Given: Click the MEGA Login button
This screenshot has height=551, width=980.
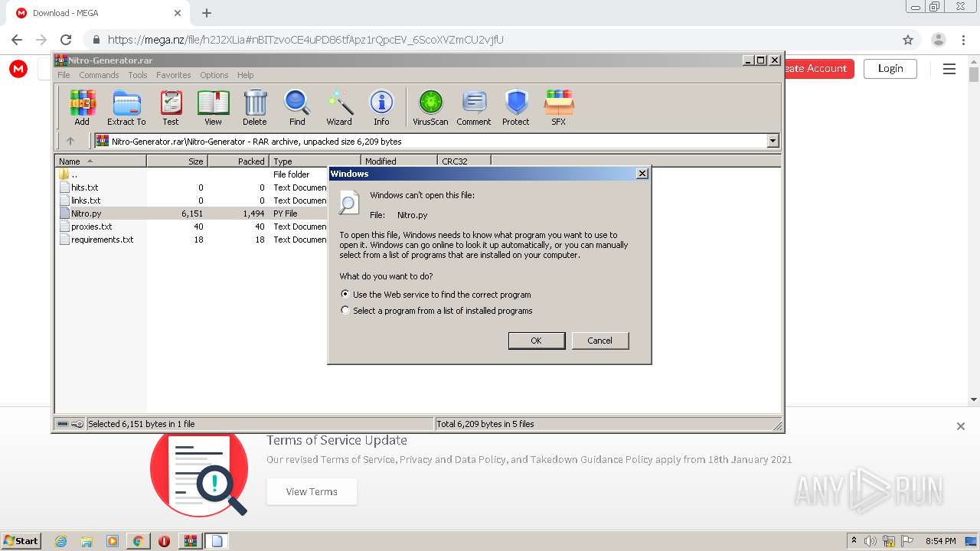Looking at the screenshot, I should (890, 68).
